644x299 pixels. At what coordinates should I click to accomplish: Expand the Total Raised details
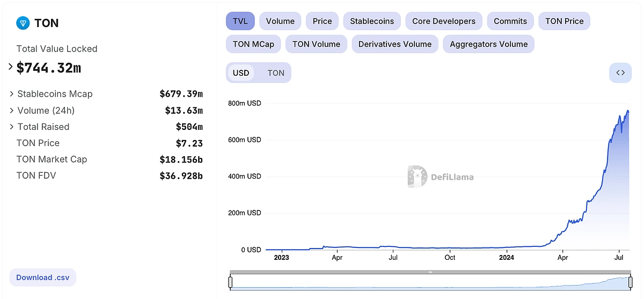click(x=12, y=127)
